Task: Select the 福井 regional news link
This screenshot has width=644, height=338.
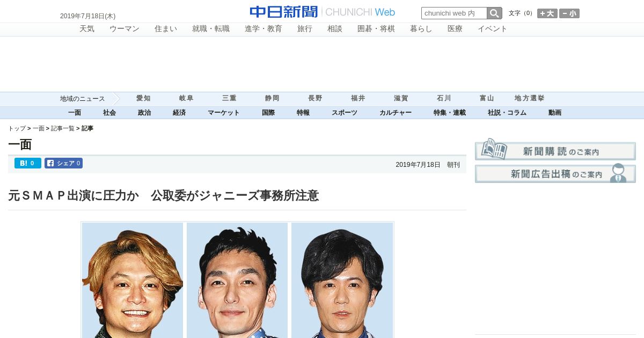Action: tap(358, 98)
